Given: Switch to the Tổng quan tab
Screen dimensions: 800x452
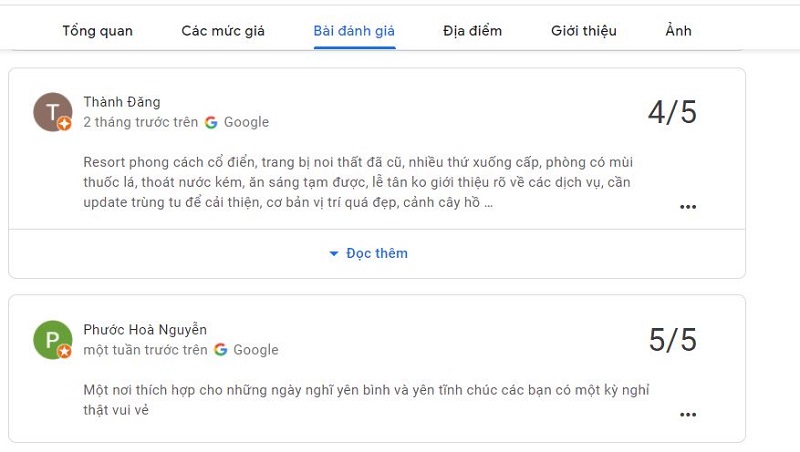Looking at the screenshot, I should [x=97, y=31].
